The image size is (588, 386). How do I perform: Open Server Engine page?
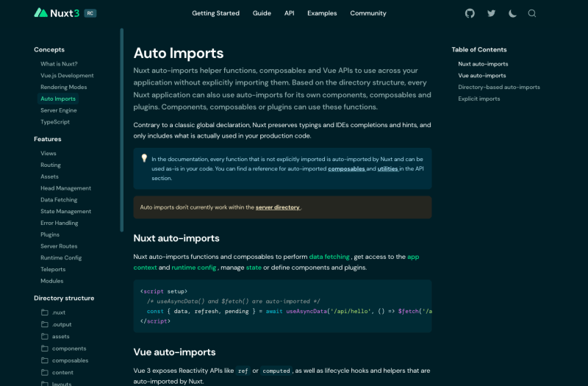[x=59, y=110]
